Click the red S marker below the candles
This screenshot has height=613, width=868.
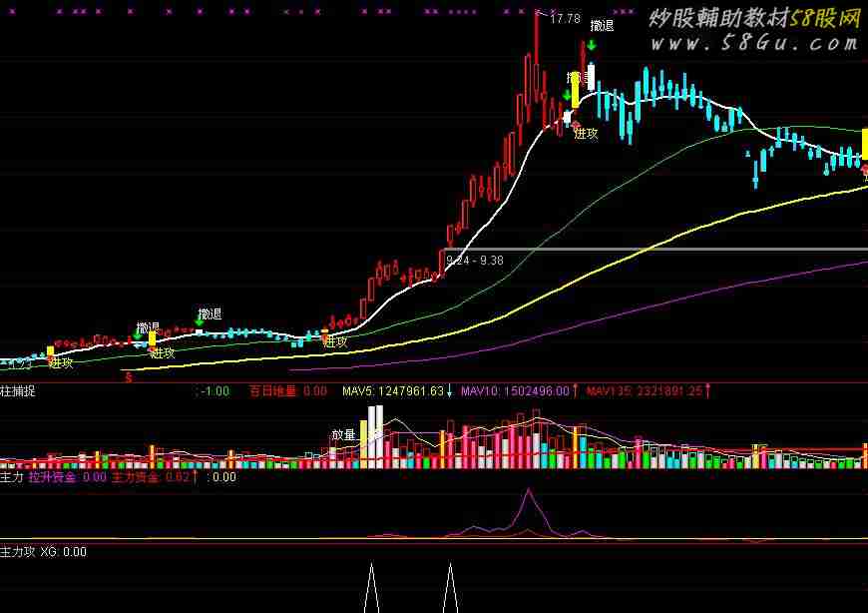click(x=129, y=378)
